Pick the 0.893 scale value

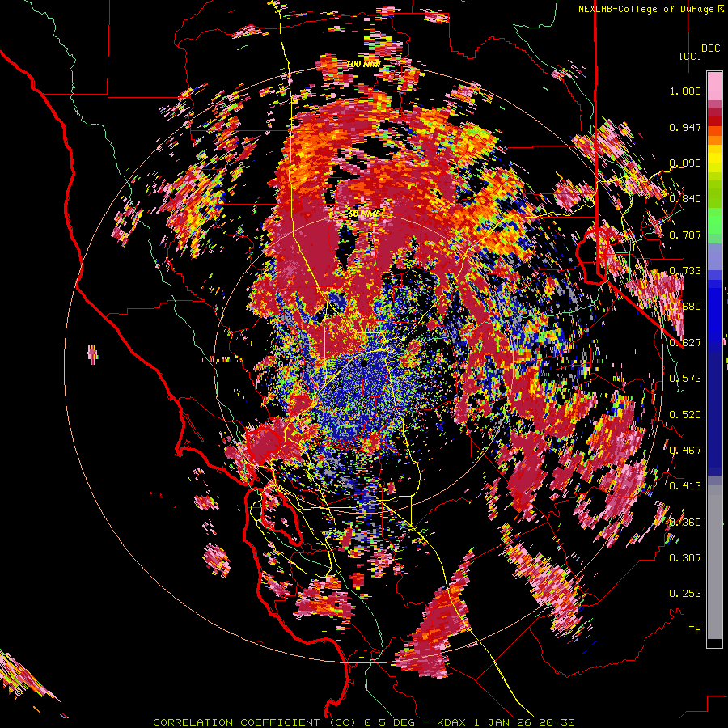[685, 163]
